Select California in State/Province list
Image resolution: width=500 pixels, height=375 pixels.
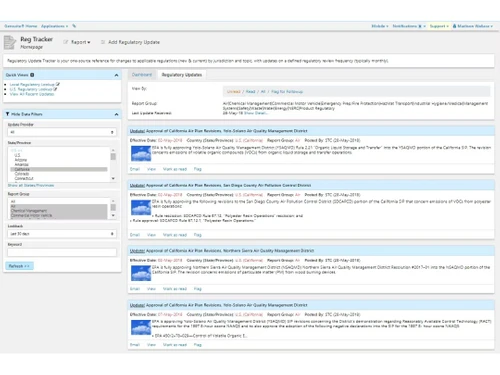coord(59,169)
